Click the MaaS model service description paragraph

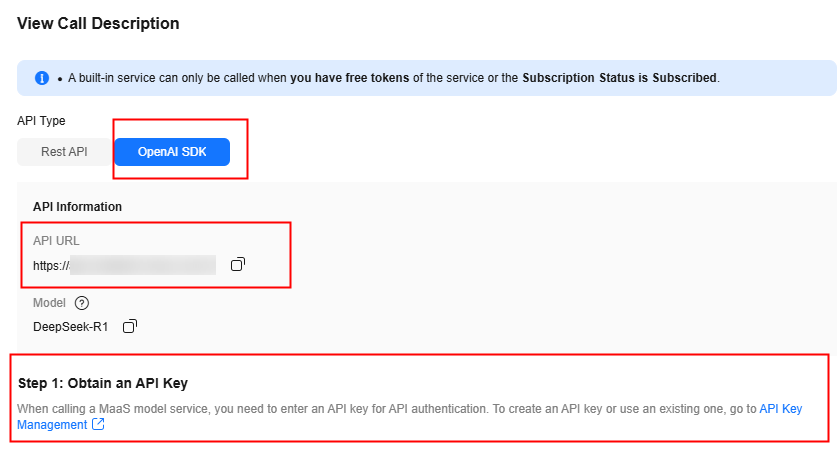410,417
